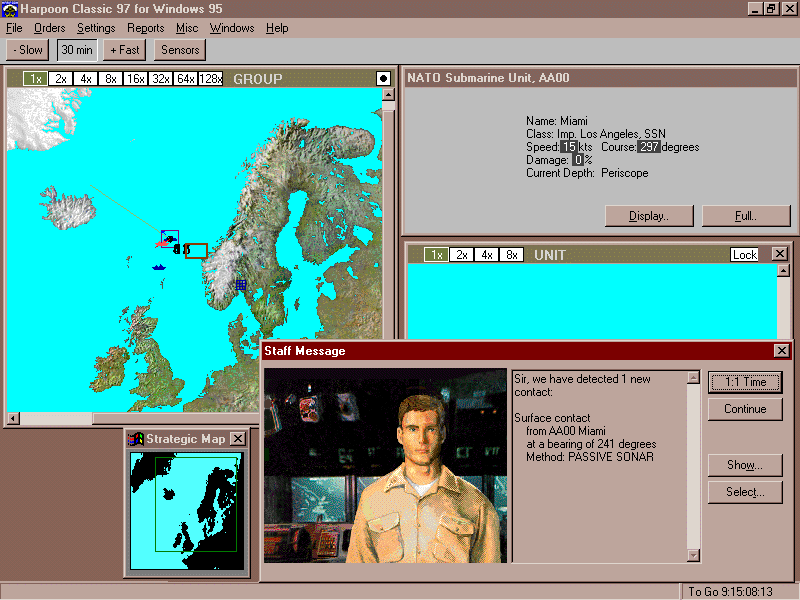This screenshot has height=600, width=800.
Task: Open the Reports menu
Action: pyautogui.click(x=146, y=28)
